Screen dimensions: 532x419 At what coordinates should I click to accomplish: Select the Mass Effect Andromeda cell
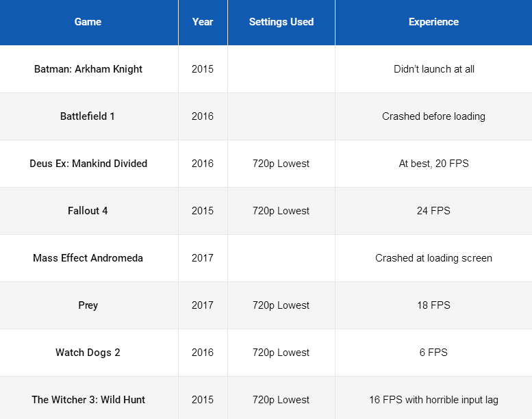point(88,258)
